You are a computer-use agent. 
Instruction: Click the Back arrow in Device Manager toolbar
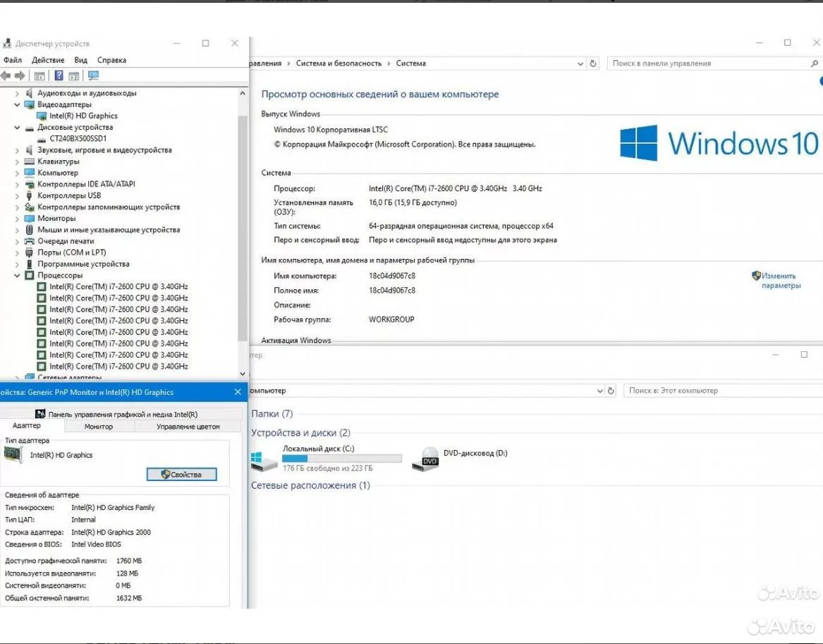pyautogui.click(x=6, y=76)
